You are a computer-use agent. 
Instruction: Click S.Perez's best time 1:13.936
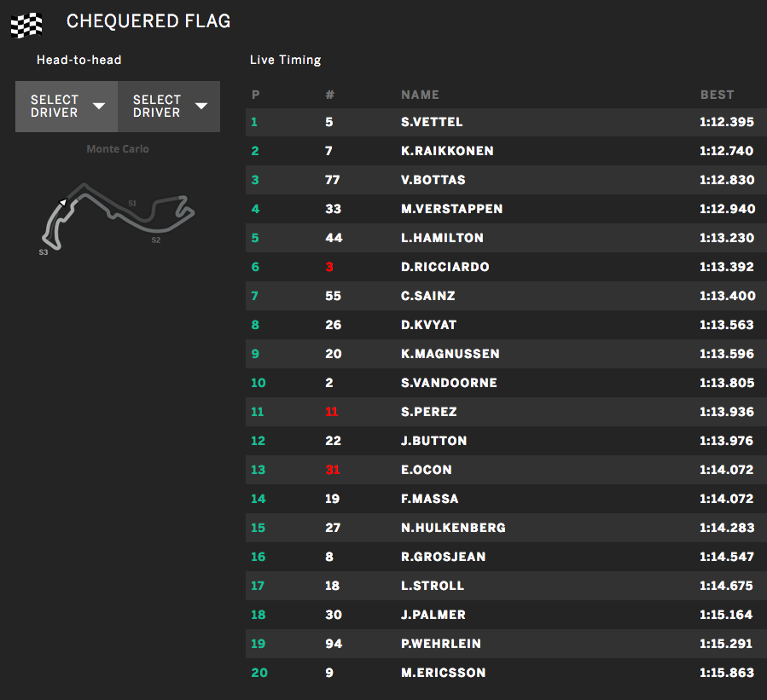click(x=726, y=412)
